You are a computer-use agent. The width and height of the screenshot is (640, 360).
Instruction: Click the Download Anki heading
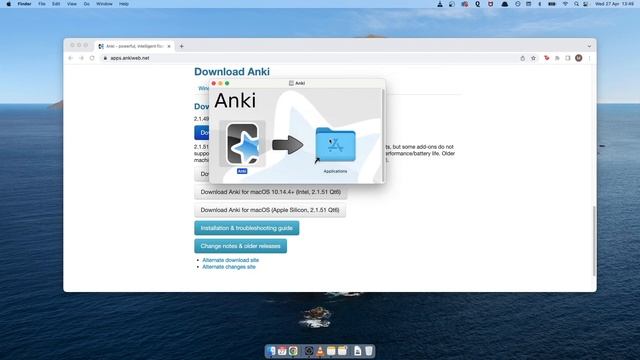(232, 71)
